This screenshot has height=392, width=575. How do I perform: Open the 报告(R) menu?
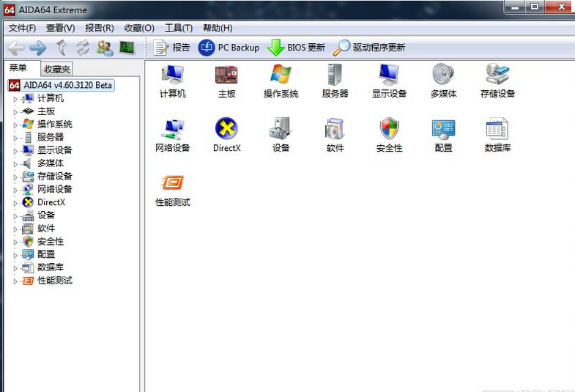(x=100, y=29)
